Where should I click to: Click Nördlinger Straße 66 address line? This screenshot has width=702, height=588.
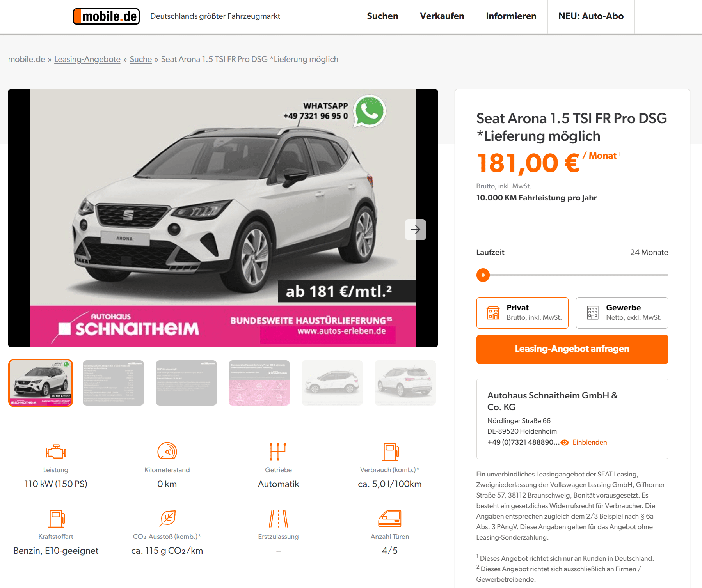coord(519,421)
